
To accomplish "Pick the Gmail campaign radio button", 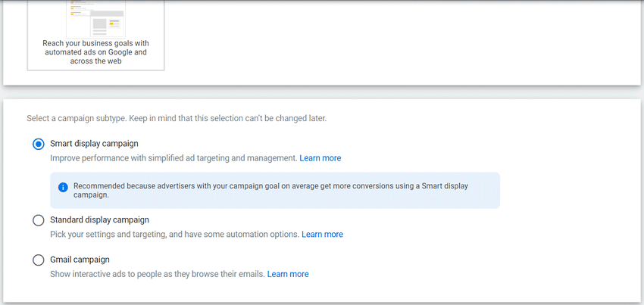I will pyautogui.click(x=39, y=260).
